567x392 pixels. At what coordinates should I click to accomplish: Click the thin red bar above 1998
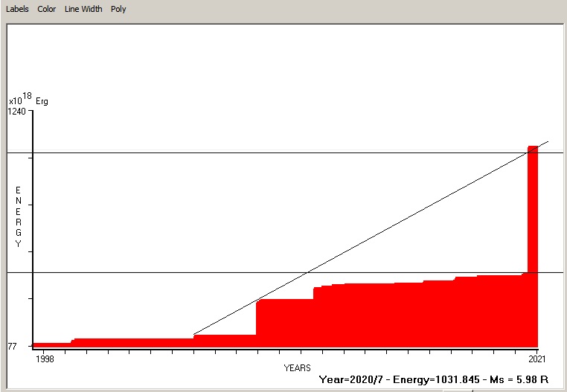tap(52, 345)
